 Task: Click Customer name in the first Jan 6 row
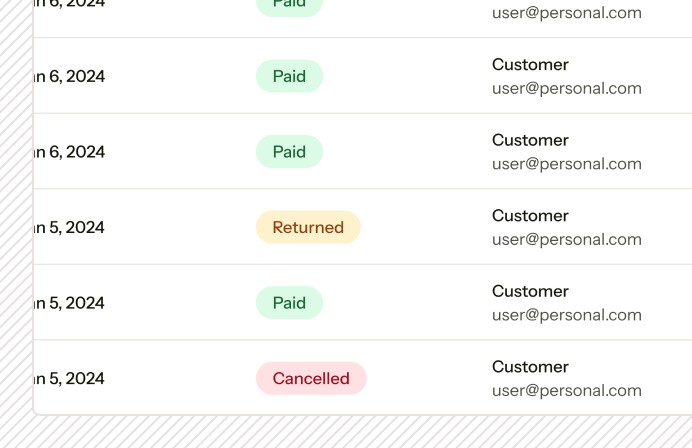coord(530,65)
